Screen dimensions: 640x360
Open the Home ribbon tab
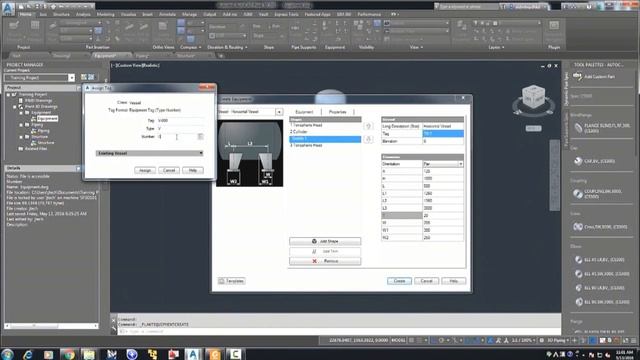coord(25,14)
